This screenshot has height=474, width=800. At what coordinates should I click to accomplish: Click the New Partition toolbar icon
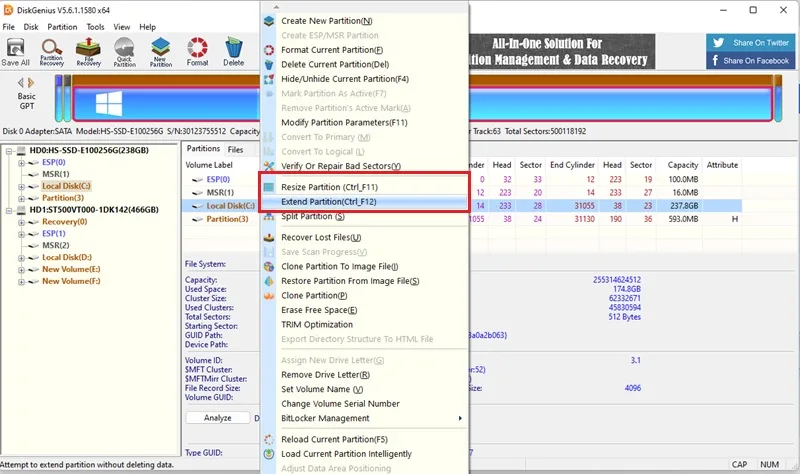tap(161, 52)
